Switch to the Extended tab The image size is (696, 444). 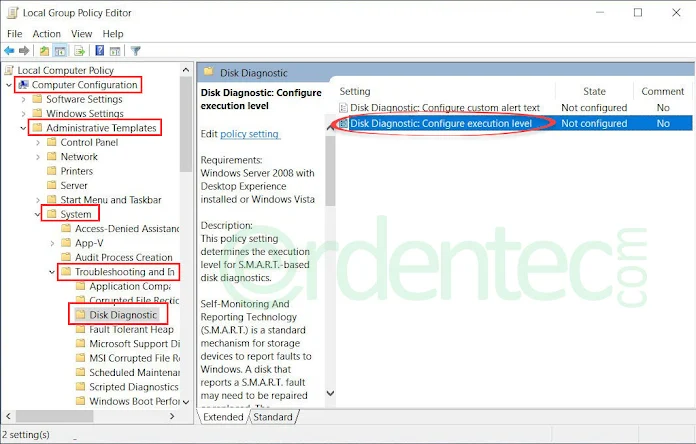pyautogui.click(x=223, y=417)
